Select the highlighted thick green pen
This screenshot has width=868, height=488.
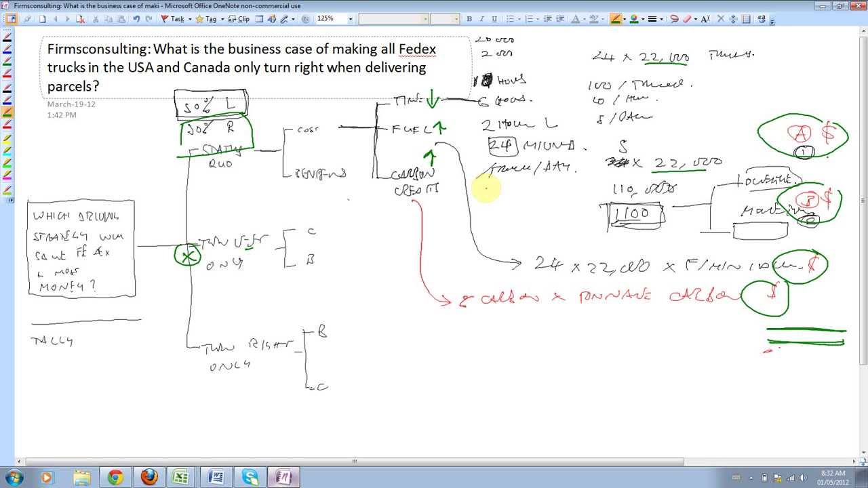pyautogui.click(x=7, y=113)
